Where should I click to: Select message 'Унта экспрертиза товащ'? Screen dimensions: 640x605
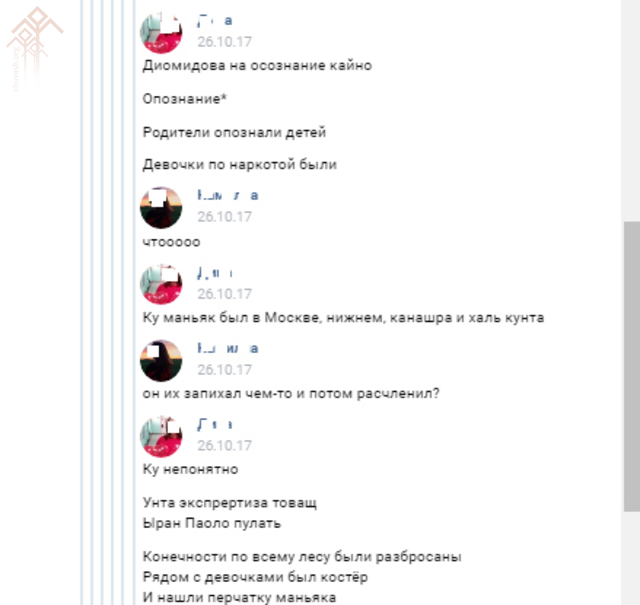pos(230,503)
